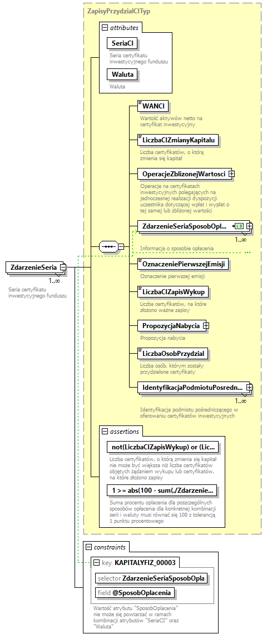Collapse the sequence compositor node
The width and height of the screenshot is (267, 644).
coord(121,246)
